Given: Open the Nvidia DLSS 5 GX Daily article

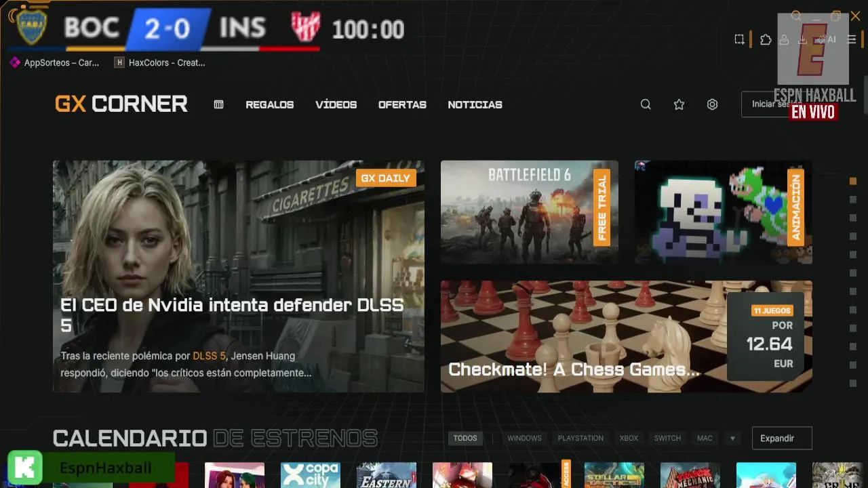Looking at the screenshot, I should click(x=239, y=276).
